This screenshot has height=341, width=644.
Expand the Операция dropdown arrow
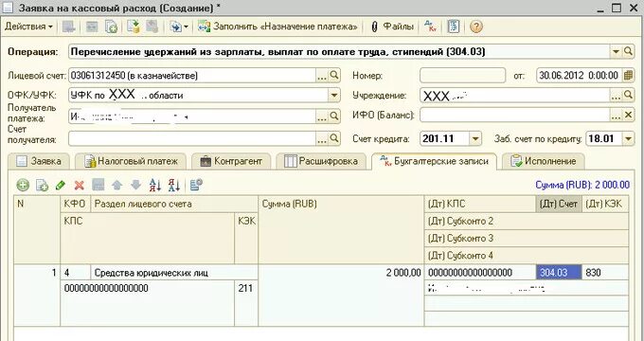point(616,52)
